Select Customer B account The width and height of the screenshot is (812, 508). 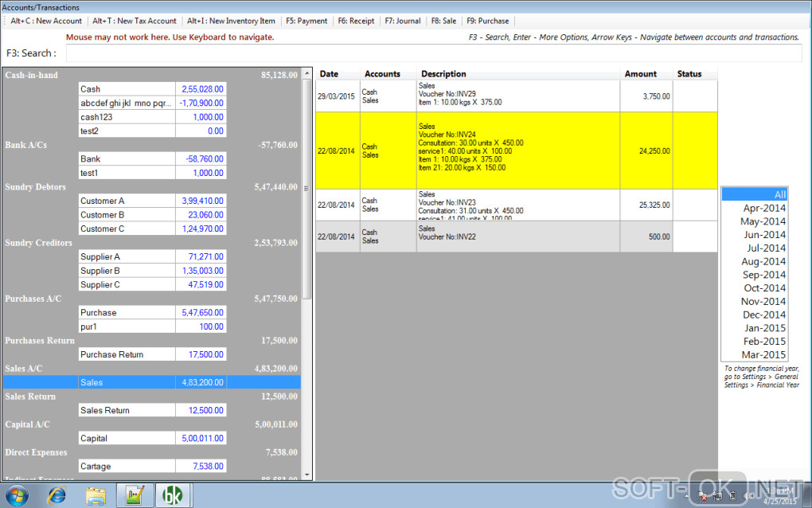[x=152, y=215]
